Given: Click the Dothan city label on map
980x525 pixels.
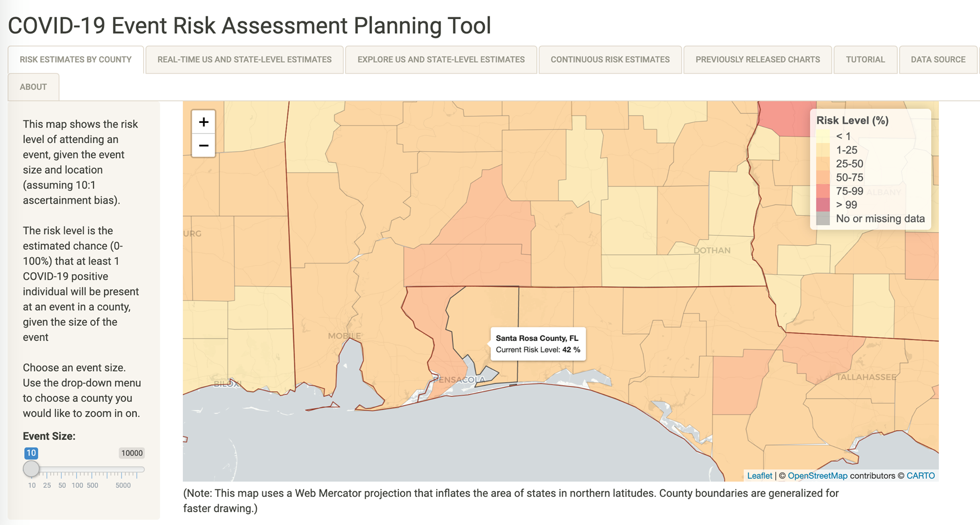Looking at the screenshot, I should click(712, 251).
